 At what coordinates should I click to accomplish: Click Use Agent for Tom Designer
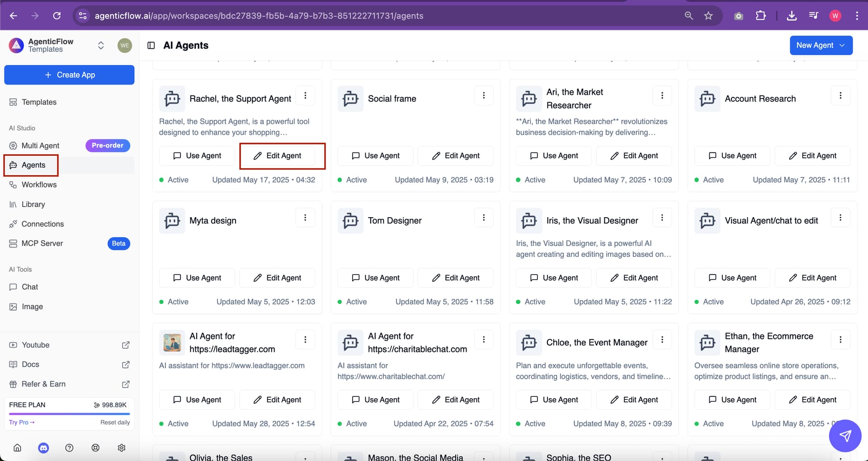(375, 278)
